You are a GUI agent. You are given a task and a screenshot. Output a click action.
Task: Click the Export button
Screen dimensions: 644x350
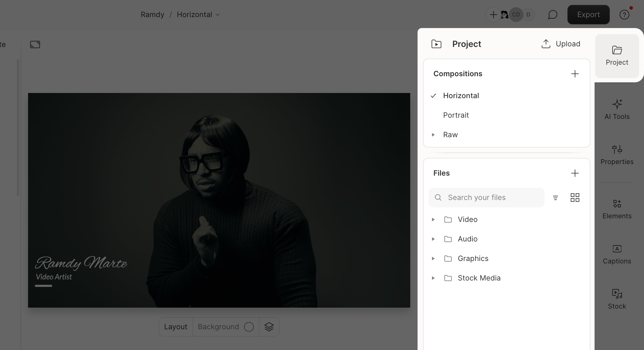(x=588, y=15)
